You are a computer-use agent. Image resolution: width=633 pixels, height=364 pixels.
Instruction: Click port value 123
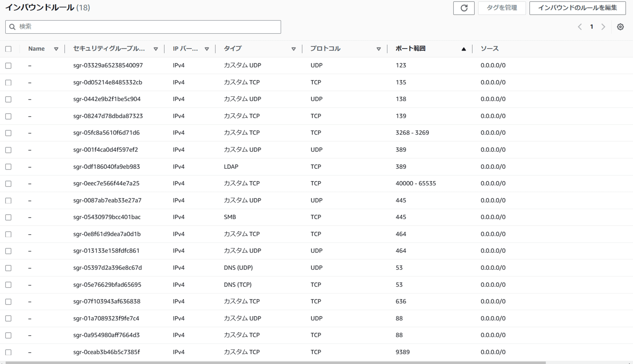(401, 65)
